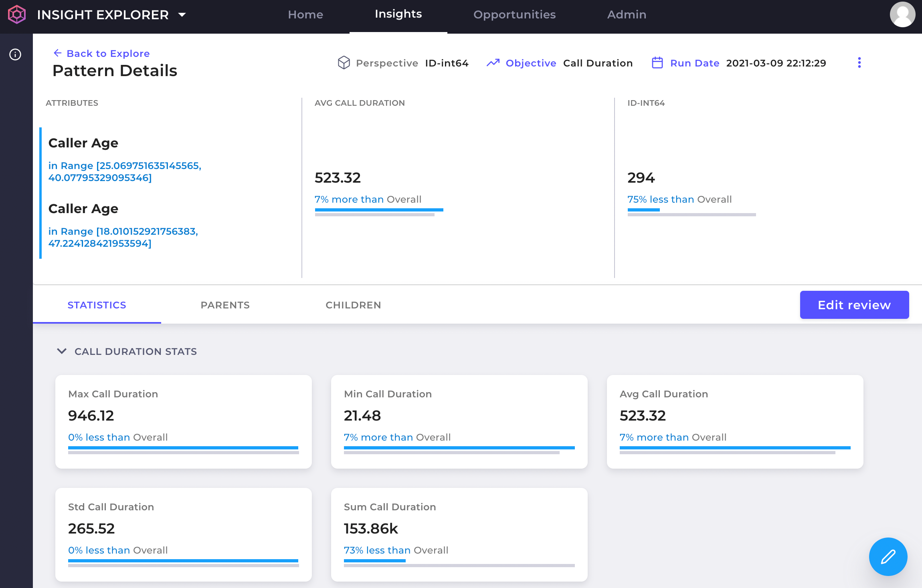This screenshot has width=922, height=588.
Task: Open the info icon in the sidebar
Action: tap(15, 54)
